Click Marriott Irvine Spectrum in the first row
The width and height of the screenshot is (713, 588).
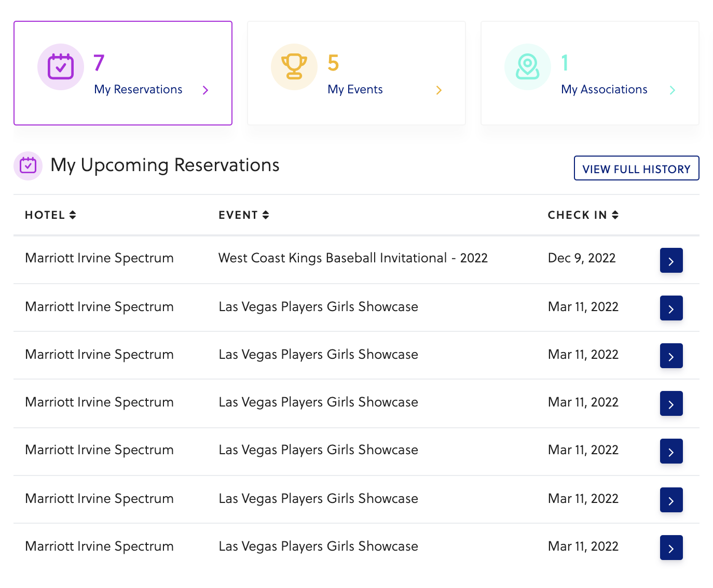coord(99,258)
